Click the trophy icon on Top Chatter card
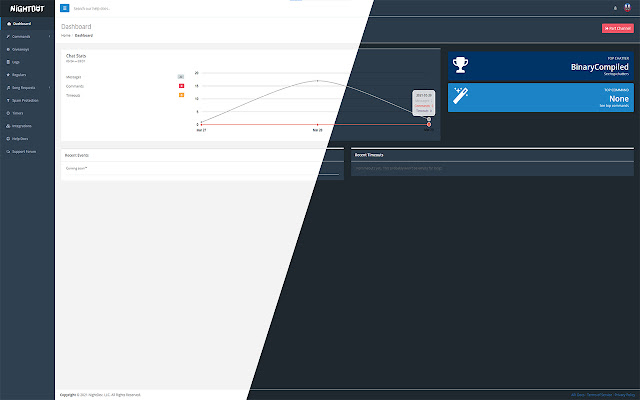 tap(460, 65)
